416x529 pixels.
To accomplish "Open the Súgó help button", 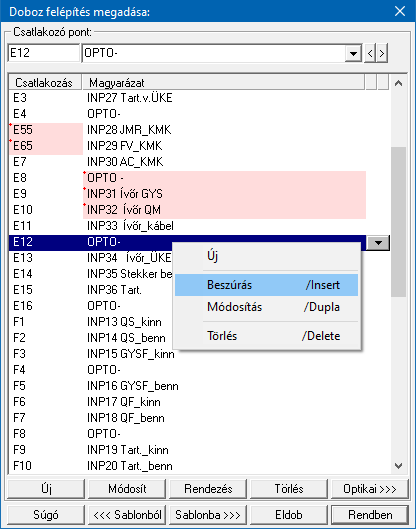I will pyautogui.click(x=46, y=514).
